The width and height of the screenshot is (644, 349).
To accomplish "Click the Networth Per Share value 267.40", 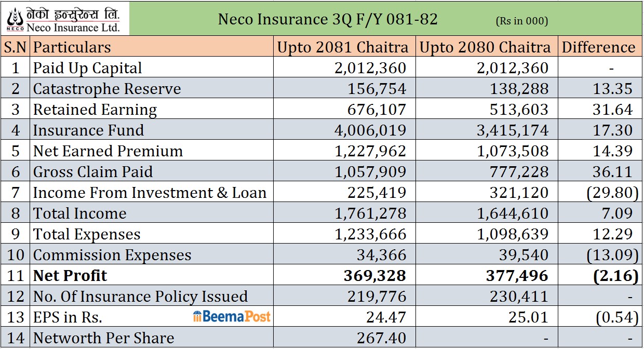I will tap(381, 338).
